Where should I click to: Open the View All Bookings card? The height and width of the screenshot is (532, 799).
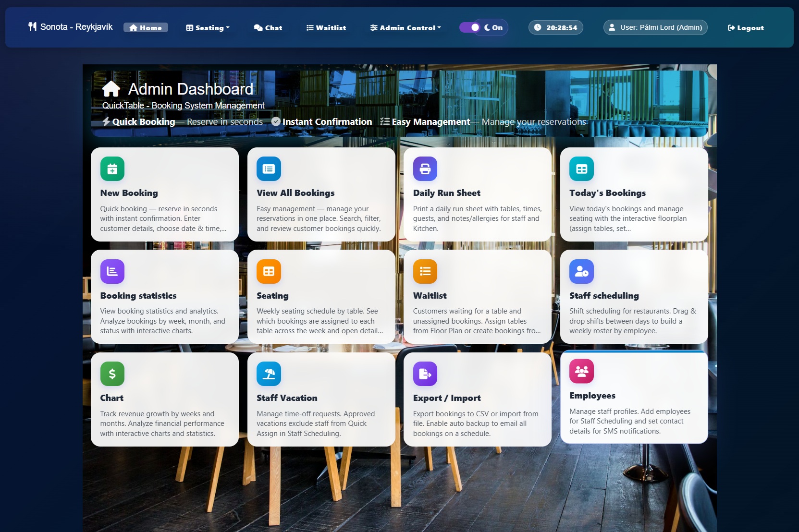[321, 194]
